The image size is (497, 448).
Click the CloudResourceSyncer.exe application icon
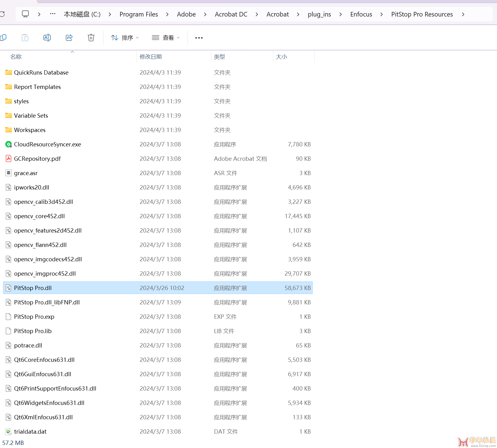point(9,144)
